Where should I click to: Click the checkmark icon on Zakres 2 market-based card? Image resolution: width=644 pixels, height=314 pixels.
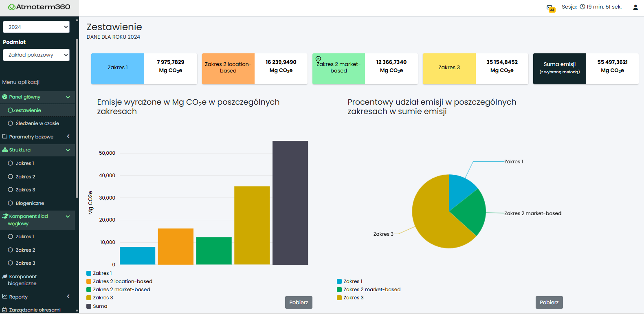coord(318,59)
